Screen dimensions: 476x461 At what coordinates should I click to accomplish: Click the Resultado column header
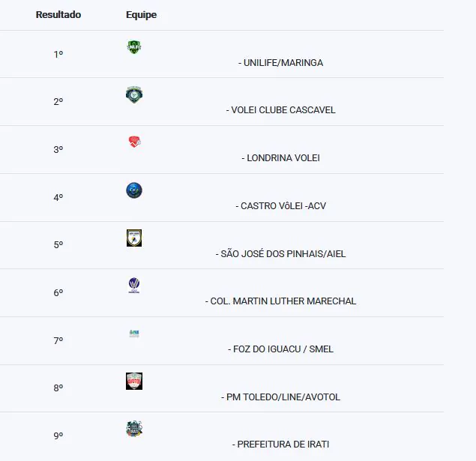click(x=58, y=15)
